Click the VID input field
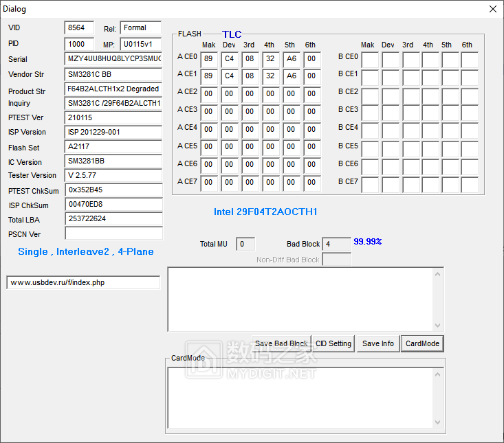504x443 pixels. coord(79,27)
